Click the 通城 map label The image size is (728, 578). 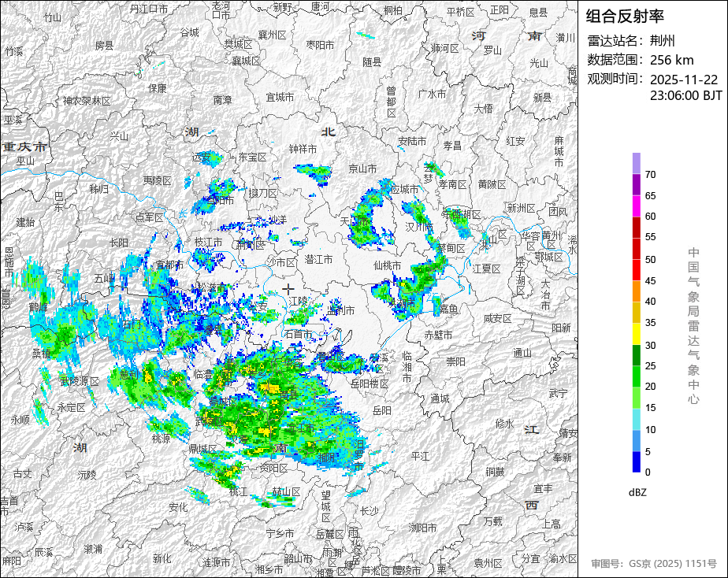pos(440,398)
